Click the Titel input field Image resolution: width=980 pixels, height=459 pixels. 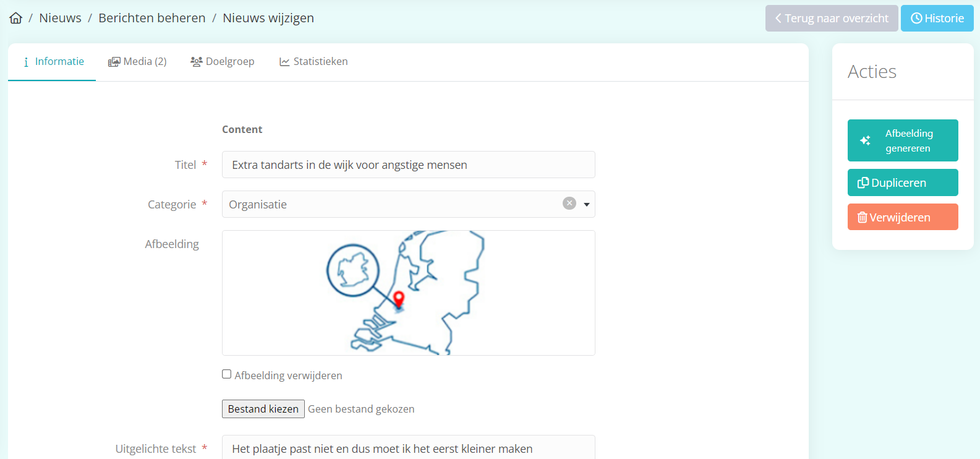point(409,165)
